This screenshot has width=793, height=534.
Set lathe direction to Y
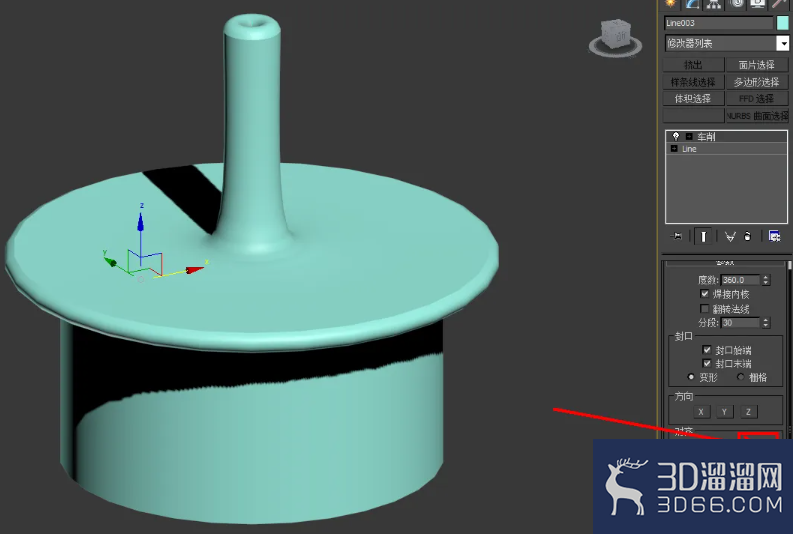(724, 412)
